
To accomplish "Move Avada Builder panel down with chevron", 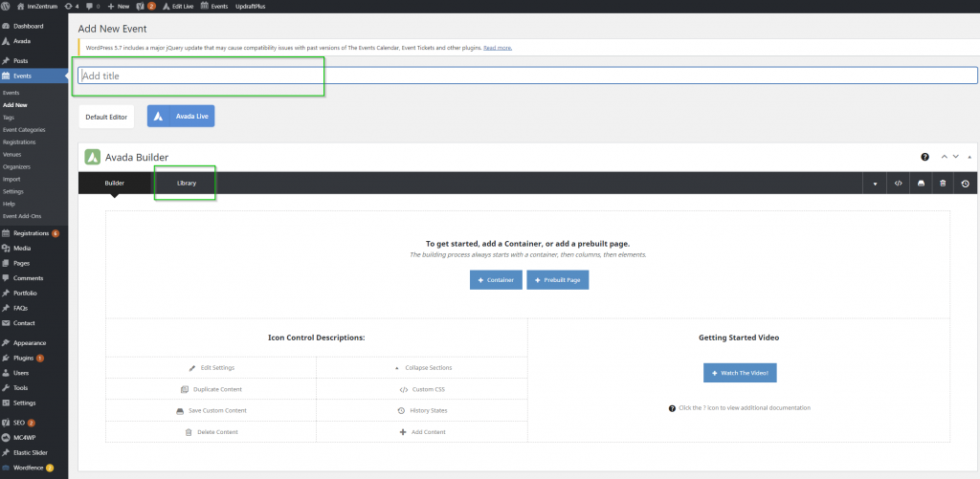I will pos(955,157).
